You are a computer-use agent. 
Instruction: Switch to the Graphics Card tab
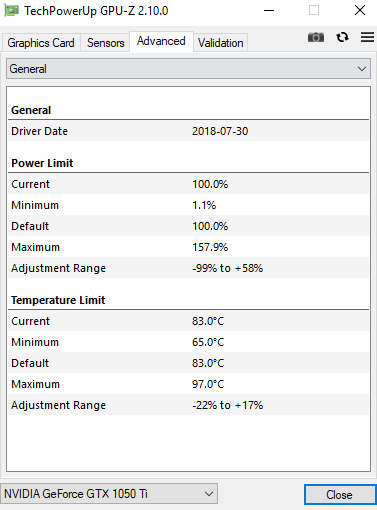[x=41, y=43]
